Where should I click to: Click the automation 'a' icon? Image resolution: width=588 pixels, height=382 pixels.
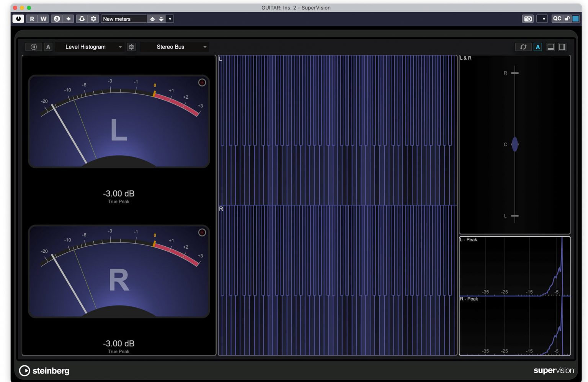tap(57, 18)
